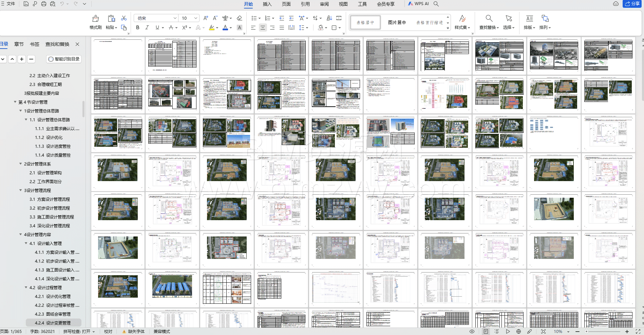
Task: Open the Review (审阅) ribbon tab
Action: click(x=324, y=4)
